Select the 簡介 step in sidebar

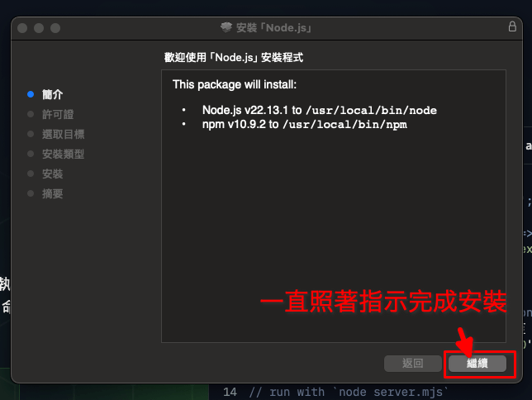point(53,94)
